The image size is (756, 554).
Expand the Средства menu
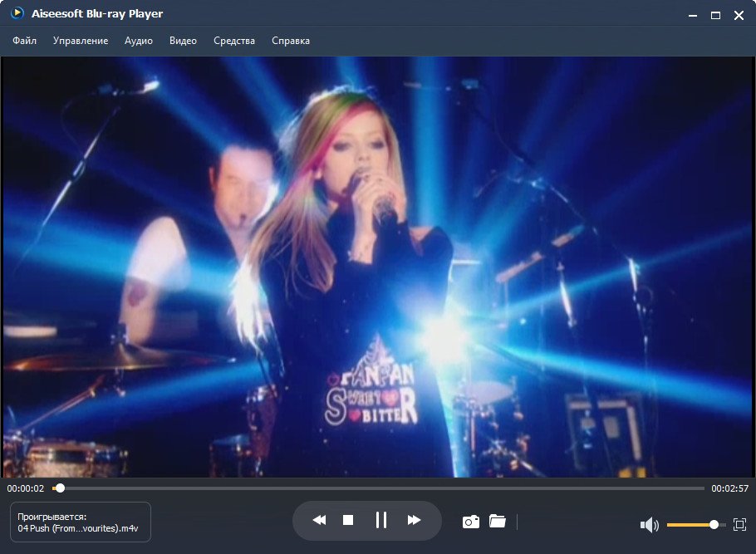pyautogui.click(x=234, y=41)
